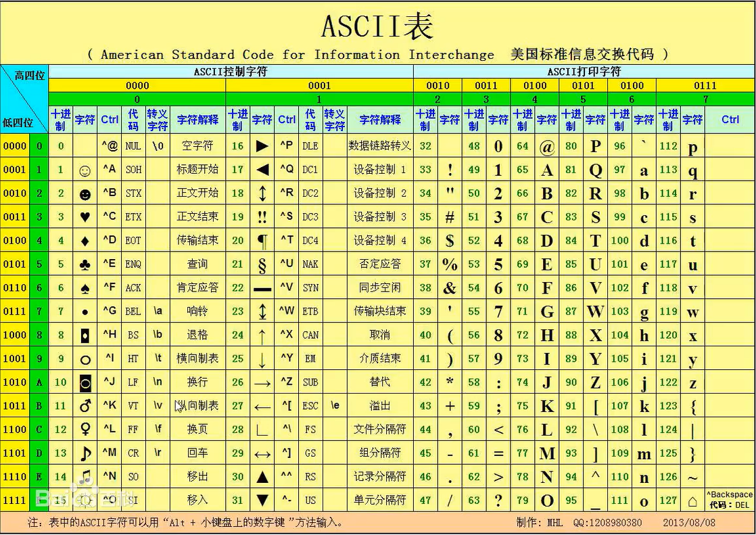Click the spade symbol for decimal 6
756x535 pixels.
(85, 288)
